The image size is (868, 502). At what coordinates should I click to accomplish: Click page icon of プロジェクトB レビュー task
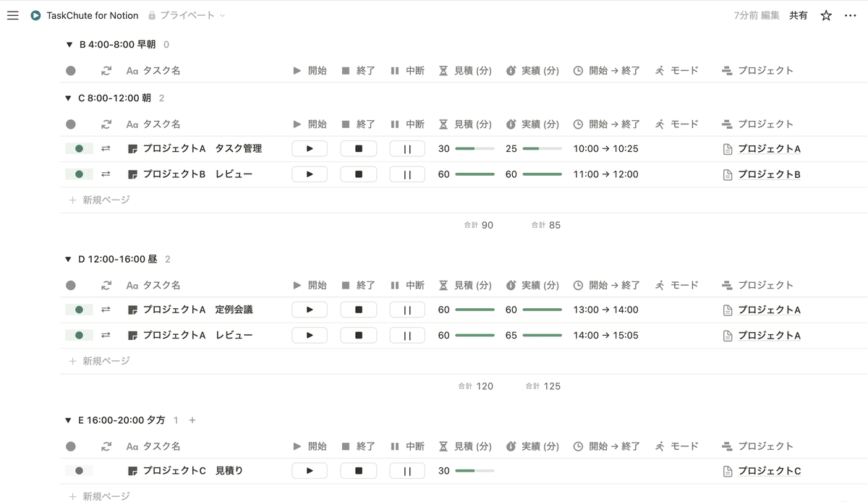tap(132, 174)
